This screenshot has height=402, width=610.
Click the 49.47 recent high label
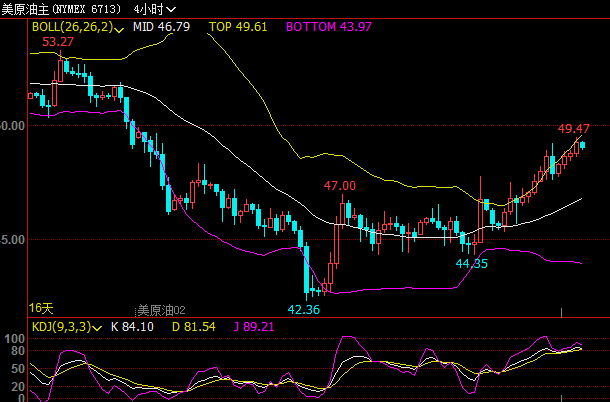574,128
